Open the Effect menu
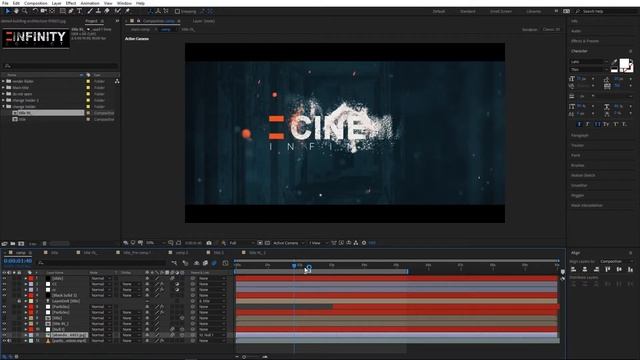Viewport: 640px width, 360px height. (71, 3)
